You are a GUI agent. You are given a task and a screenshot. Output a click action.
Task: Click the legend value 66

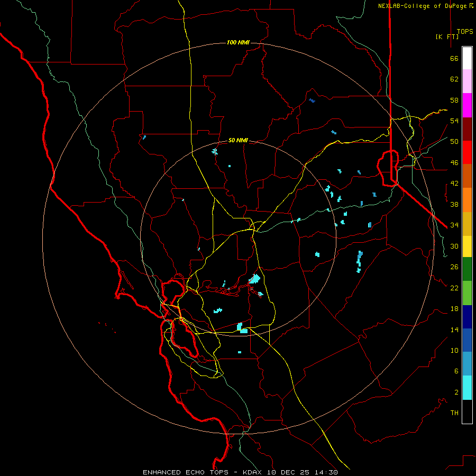click(454, 58)
